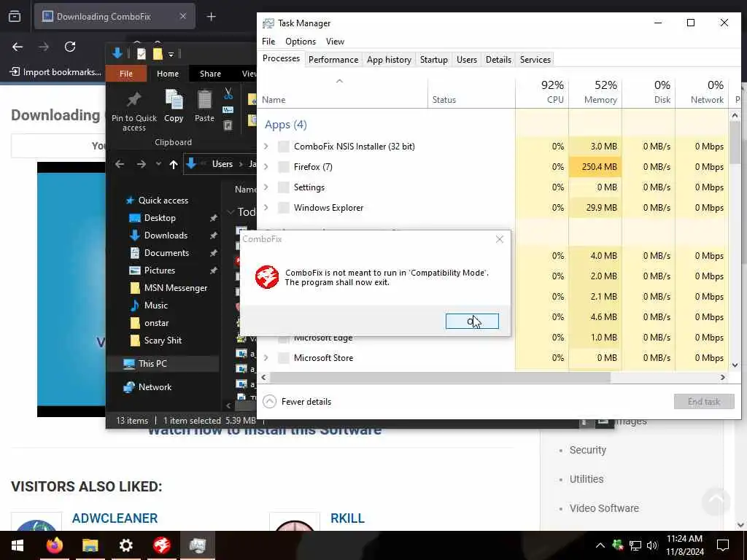This screenshot has height=560, width=747.
Task: Click the Task Manager vertical scrollbar thumb
Action: pos(735,142)
